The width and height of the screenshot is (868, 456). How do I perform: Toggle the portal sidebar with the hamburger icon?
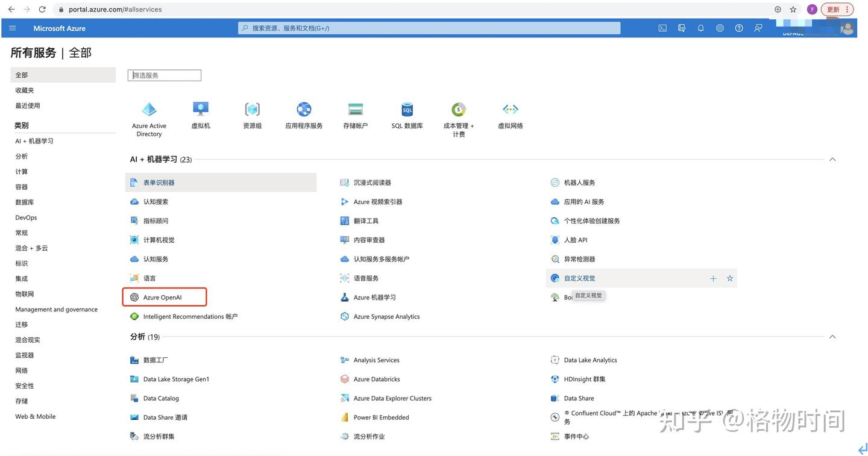click(12, 28)
